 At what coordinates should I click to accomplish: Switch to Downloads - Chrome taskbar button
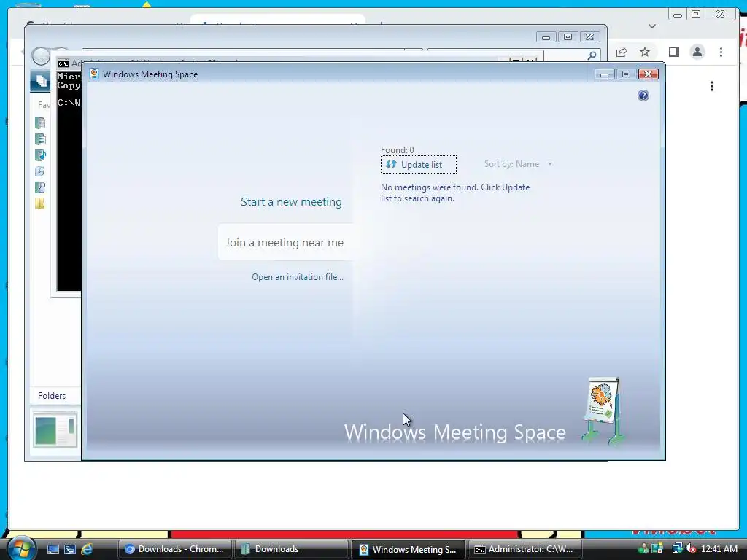coord(174,549)
